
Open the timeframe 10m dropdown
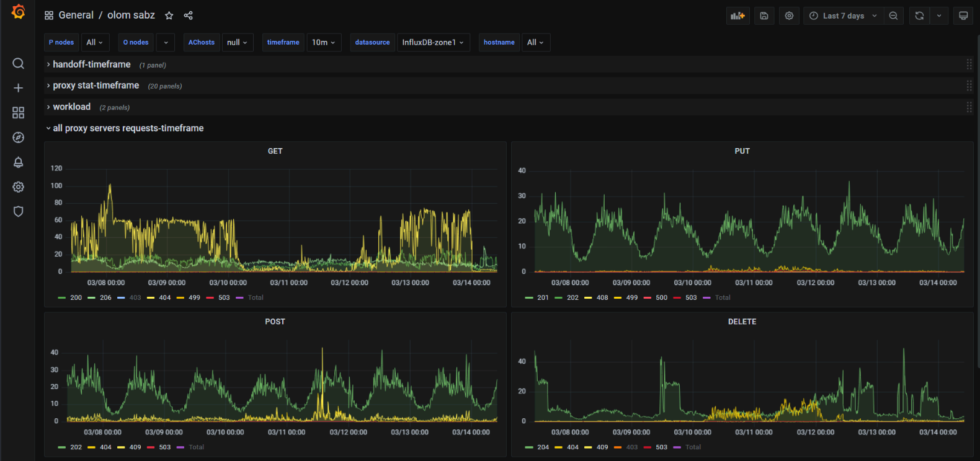coord(323,43)
